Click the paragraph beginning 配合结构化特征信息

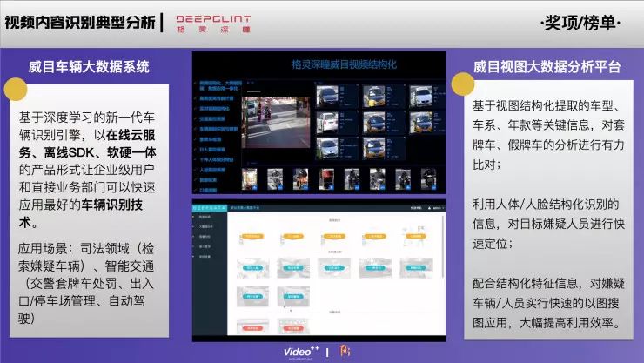click(x=548, y=303)
